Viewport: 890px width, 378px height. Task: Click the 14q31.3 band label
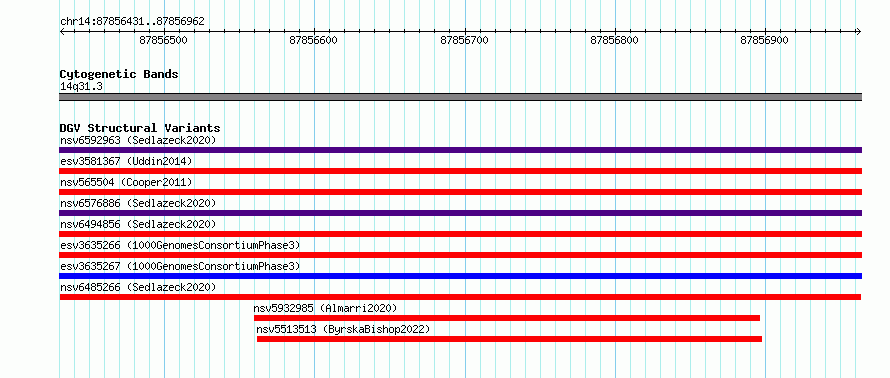pyautogui.click(x=81, y=87)
